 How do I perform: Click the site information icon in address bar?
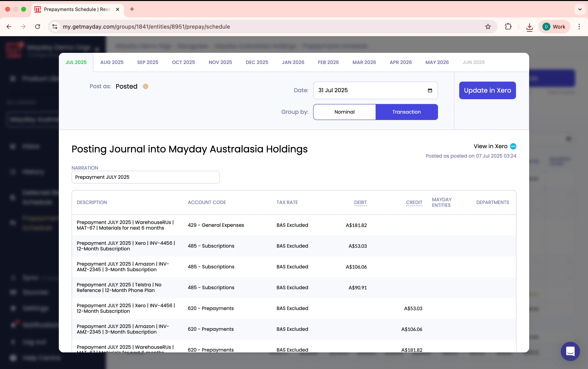55,27
